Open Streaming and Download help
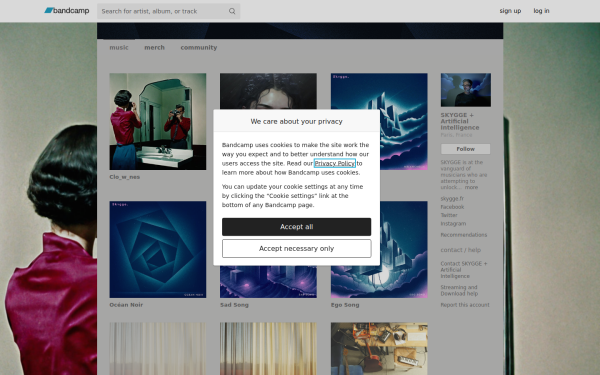Viewport: 600px width, 375px height. click(459, 290)
